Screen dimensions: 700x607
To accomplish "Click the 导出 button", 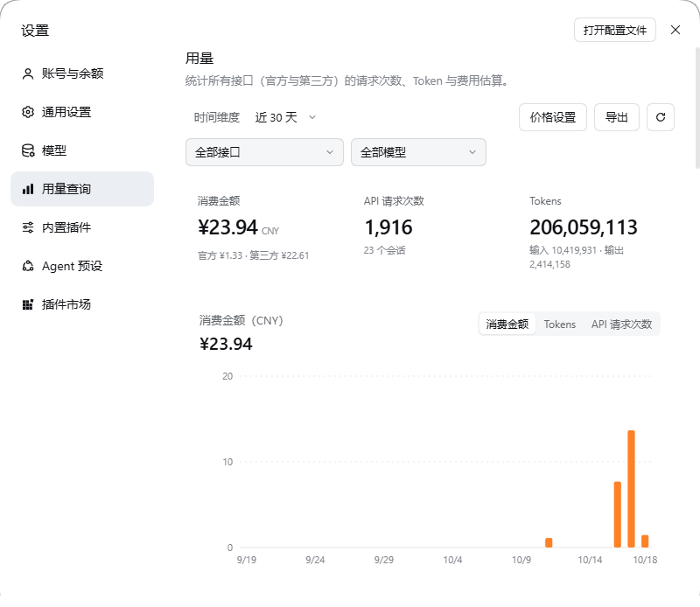I will tap(617, 117).
